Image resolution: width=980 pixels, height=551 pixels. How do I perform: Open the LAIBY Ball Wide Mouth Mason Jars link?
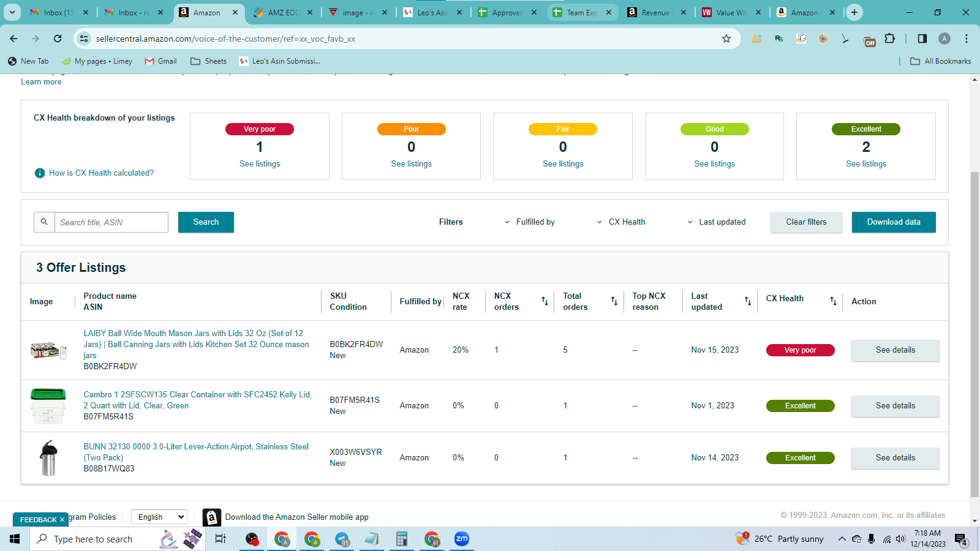click(x=197, y=345)
